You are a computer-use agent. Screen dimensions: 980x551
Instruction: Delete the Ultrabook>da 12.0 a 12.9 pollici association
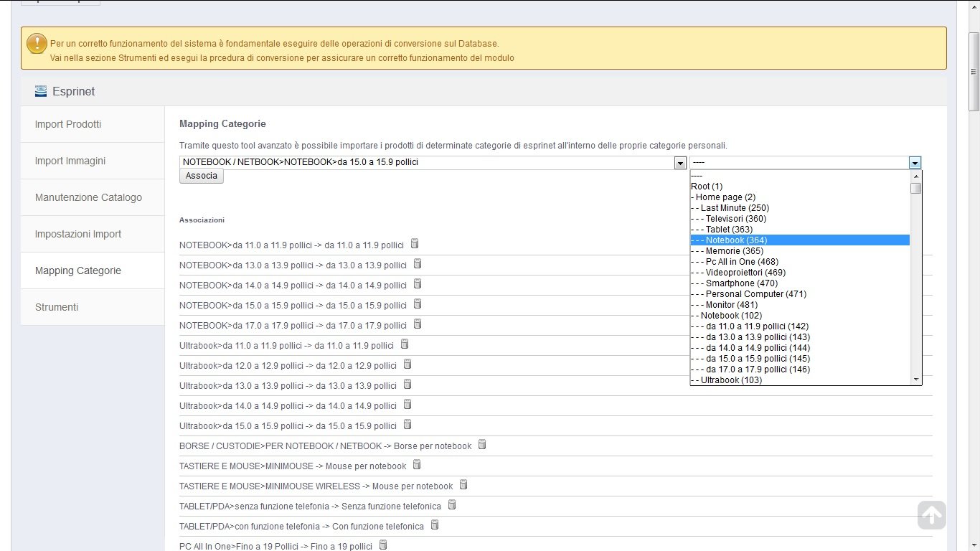pos(407,364)
